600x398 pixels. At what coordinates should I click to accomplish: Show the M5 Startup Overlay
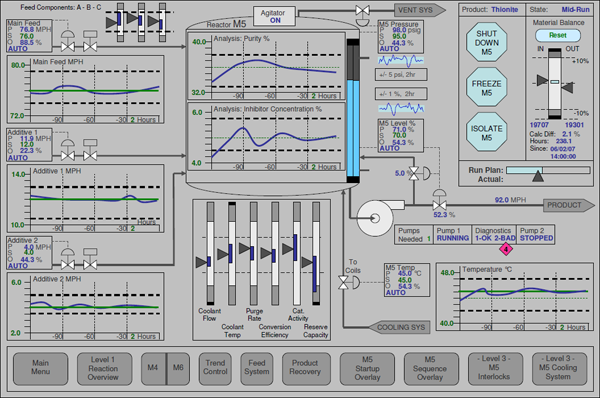tap(367, 368)
